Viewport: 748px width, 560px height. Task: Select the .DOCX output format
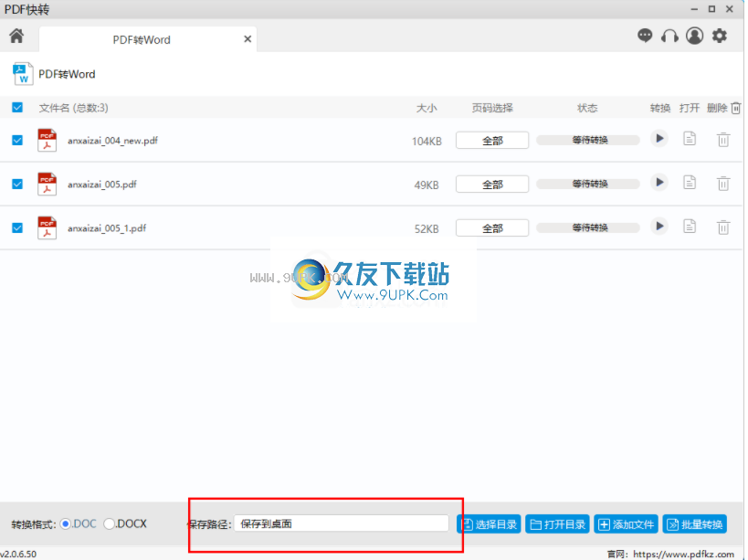pos(110,524)
